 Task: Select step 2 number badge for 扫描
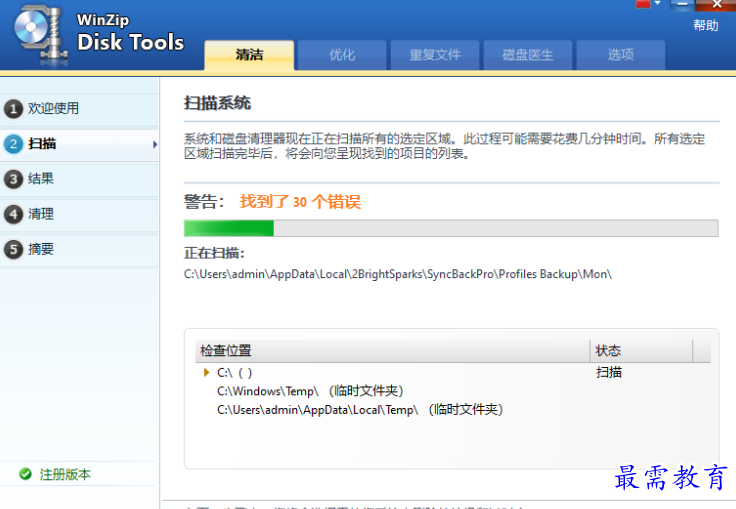[x=13, y=144]
